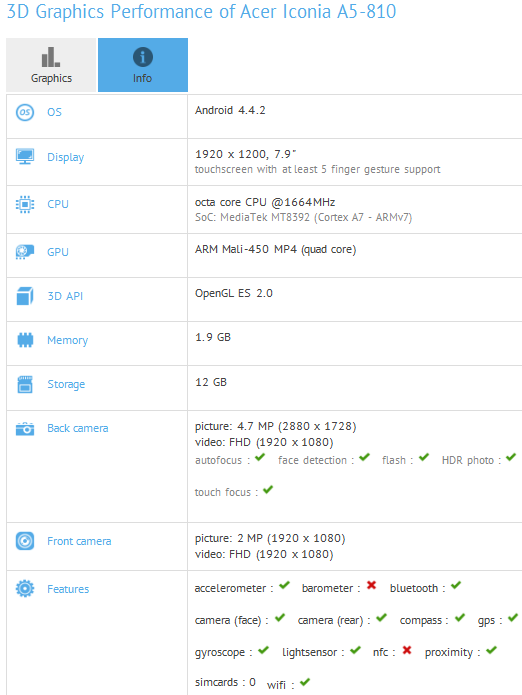Click the Display monitor icon
Screen dimensions: 522x695
click(x=25, y=156)
